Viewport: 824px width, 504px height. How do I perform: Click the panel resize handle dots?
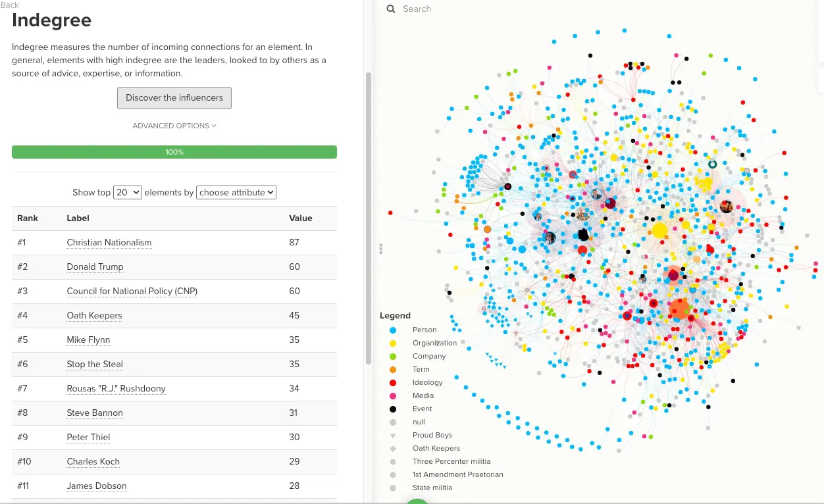tap(380, 249)
